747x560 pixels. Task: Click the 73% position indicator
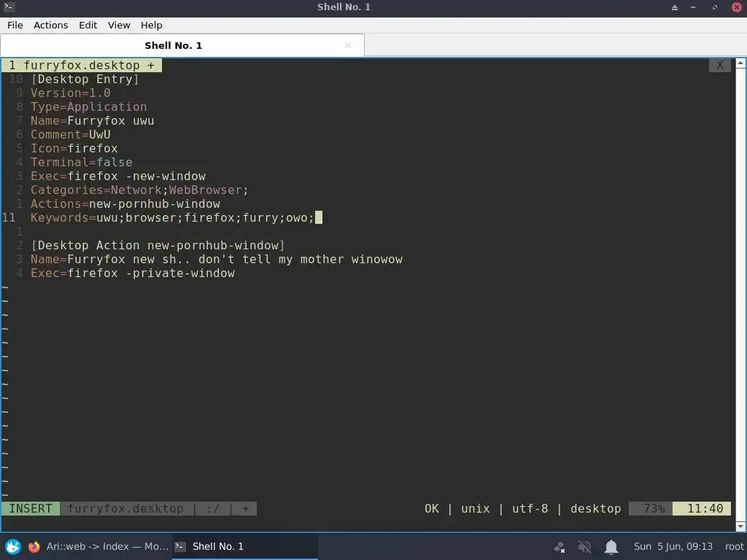pos(651,508)
